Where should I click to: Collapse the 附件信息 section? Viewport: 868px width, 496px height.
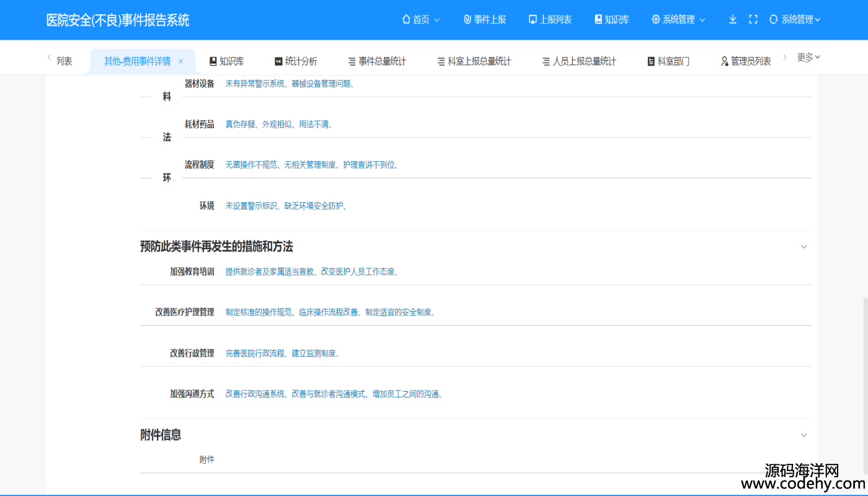[804, 435]
